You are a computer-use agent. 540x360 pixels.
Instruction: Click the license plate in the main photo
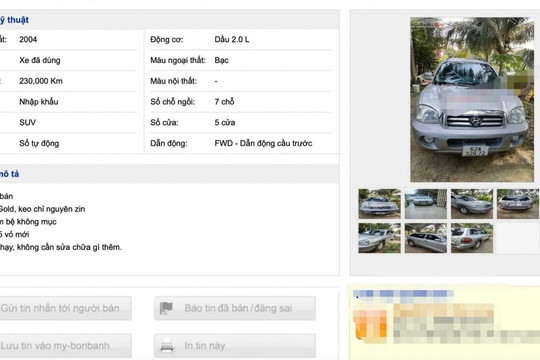click(475, 151)
